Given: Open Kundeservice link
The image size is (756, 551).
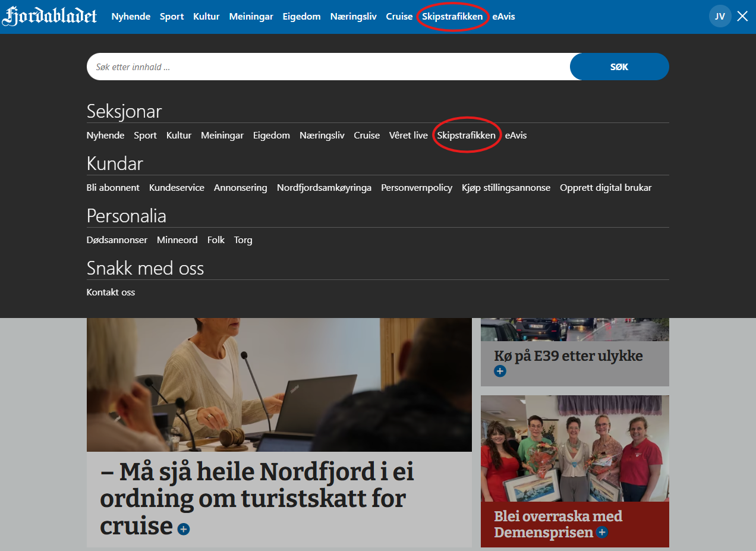Looking at the screenshot, I should coord(177,188).
